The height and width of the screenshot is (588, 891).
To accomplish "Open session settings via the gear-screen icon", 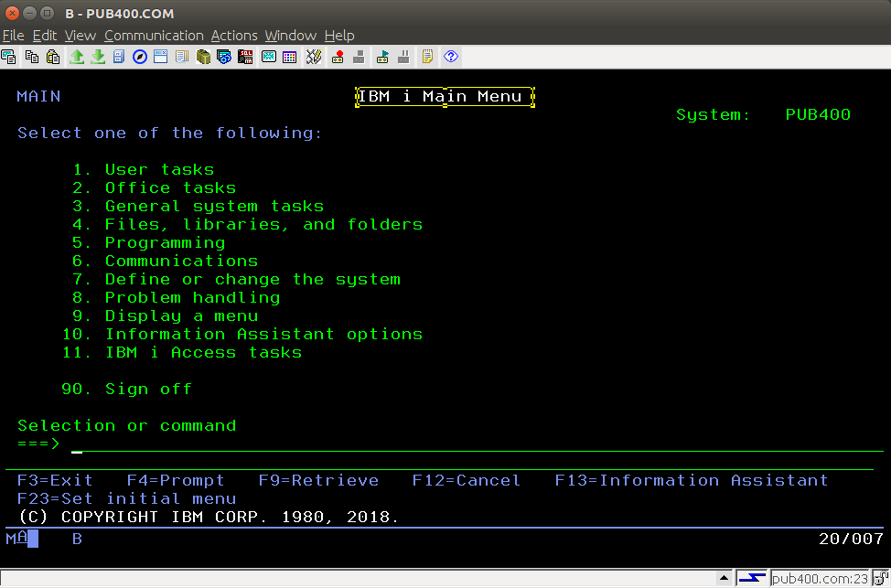I will coord(222,56).
